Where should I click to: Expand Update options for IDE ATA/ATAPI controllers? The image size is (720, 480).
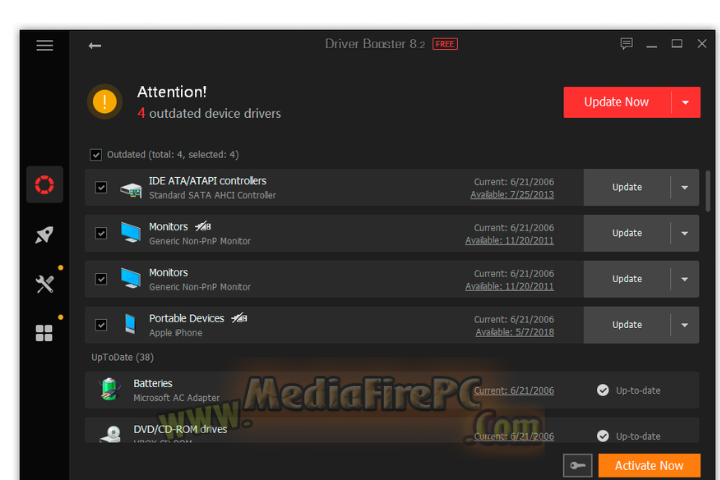tap(685, 187)
